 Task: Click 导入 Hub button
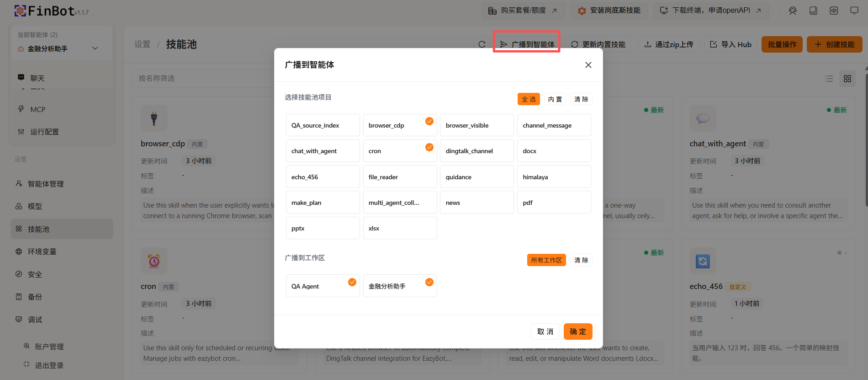tap(731, 44)
